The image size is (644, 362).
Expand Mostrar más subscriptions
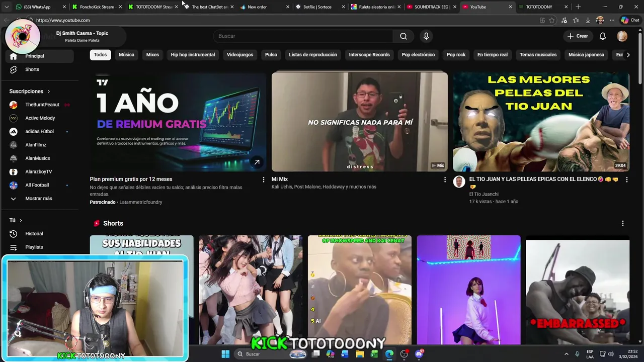tap(39, 199)
